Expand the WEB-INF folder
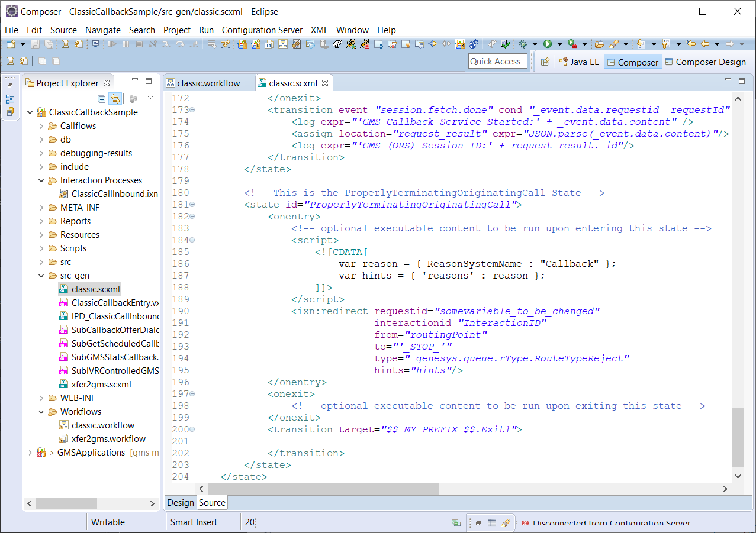Viewport: 756px width, 533px height. point(41,398)
